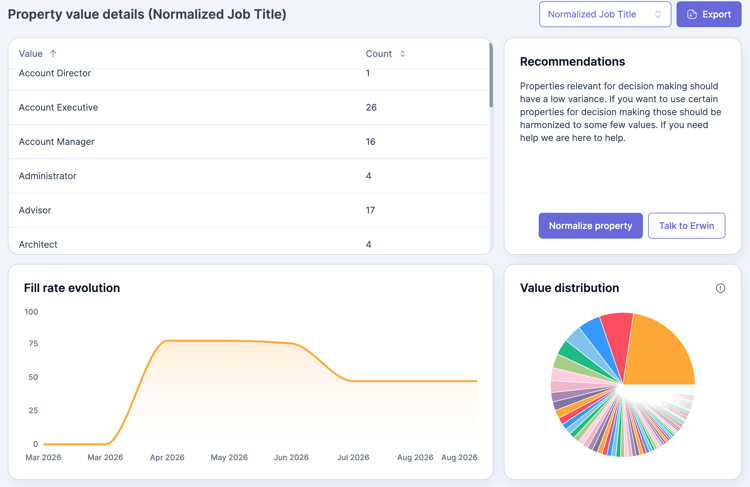Open the Normalized Job Title dropdown
This screenshot has width=750, height=487.
605,14
